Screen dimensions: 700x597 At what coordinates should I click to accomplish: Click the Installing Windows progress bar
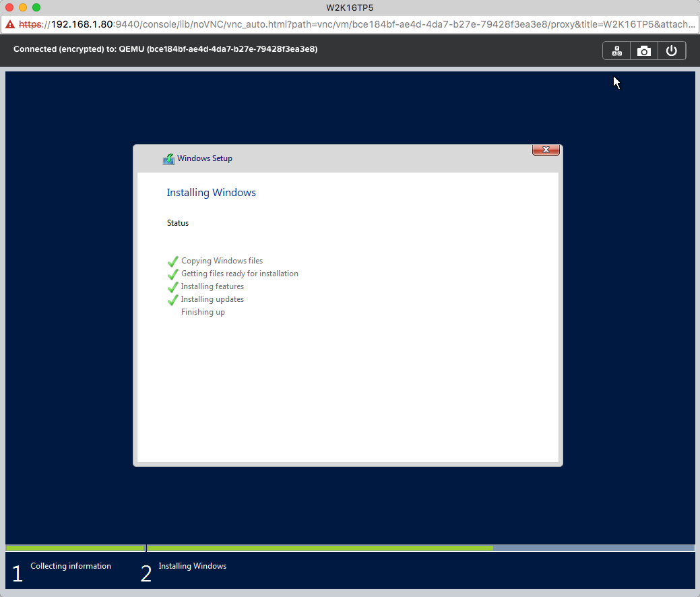(420, 548)
